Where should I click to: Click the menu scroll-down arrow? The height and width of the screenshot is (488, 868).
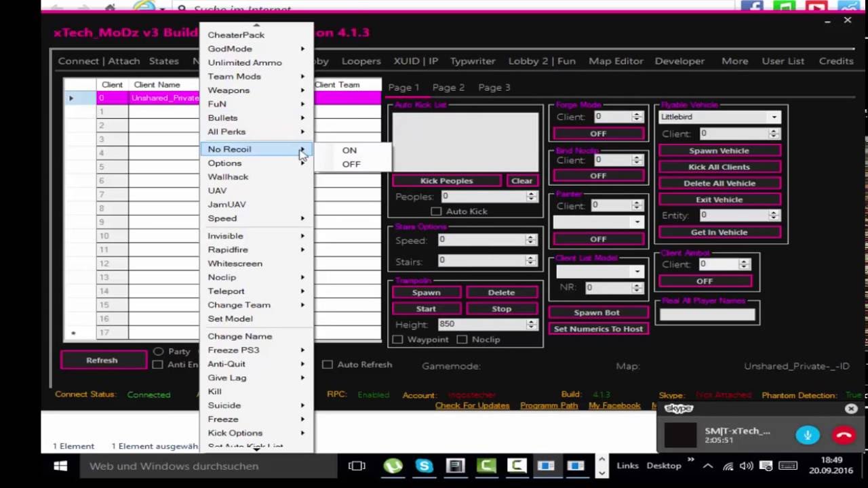tap(256, 449)
